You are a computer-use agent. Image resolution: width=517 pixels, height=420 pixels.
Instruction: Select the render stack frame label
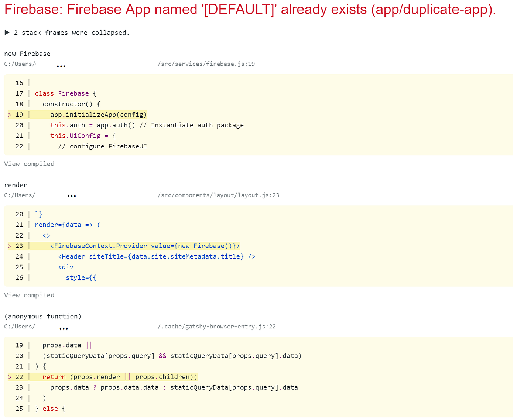coord(16,185)
